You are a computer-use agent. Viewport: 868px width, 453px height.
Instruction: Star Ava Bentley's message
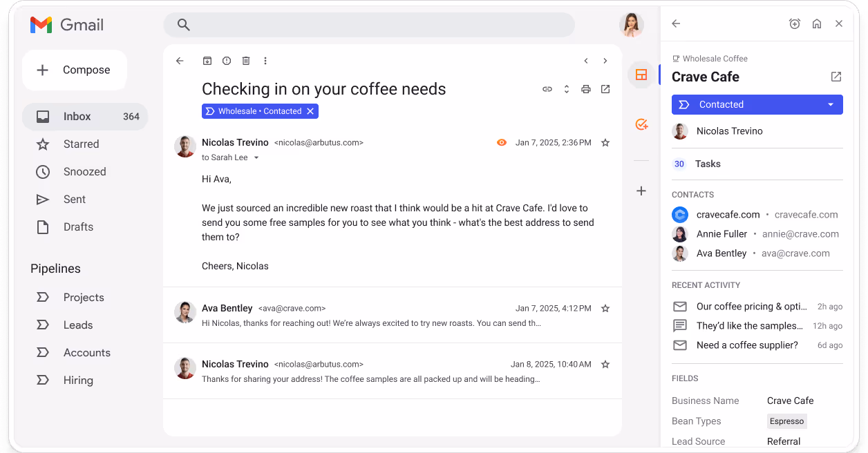(605, 309)
